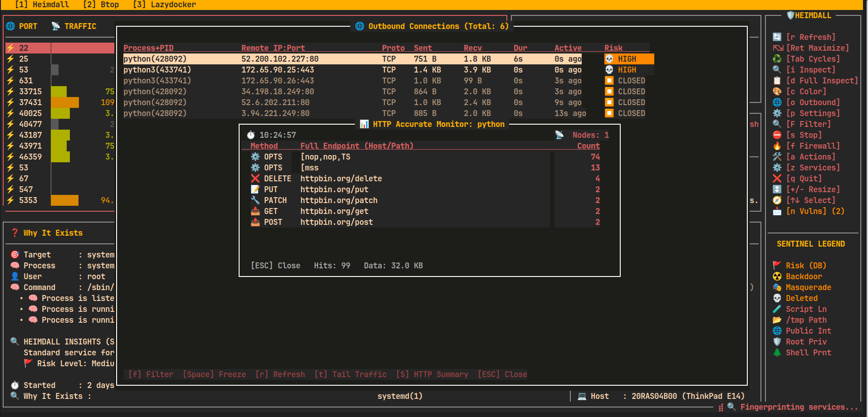The height and width of the screenshot is (417, 868).
Task: Click the Risk column header
Action: [x=613, y=48]
